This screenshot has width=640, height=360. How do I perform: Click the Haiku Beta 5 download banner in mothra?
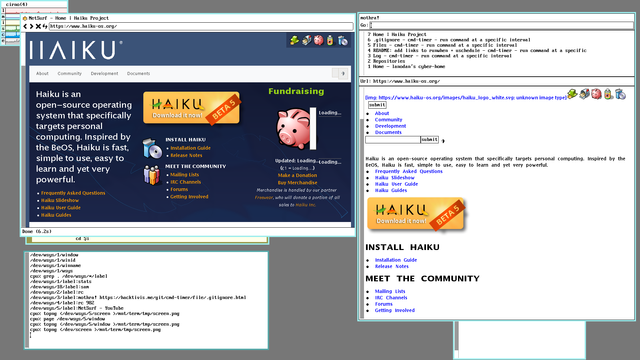pyautogui.click(x=416, y=213)
